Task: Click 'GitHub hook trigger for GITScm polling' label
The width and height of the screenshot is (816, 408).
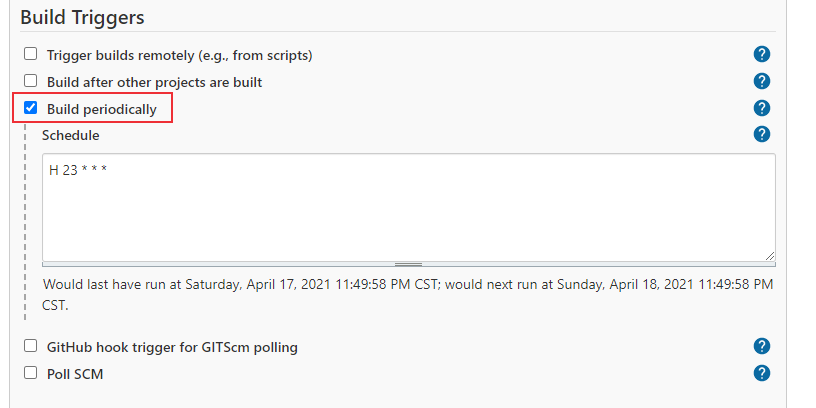Action: coord(172,347)
